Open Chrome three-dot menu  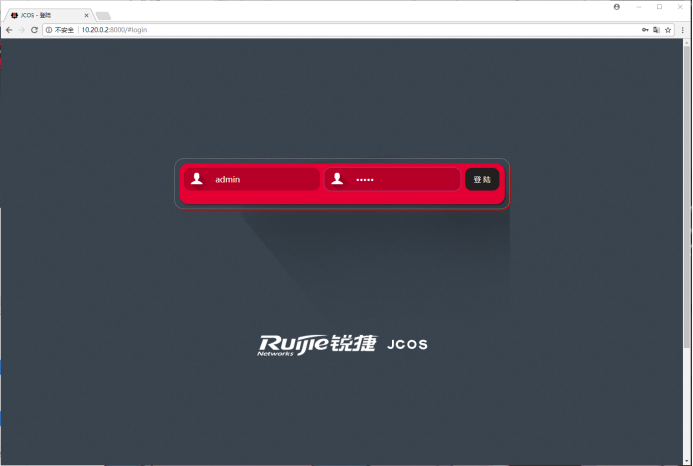[683, 30]
